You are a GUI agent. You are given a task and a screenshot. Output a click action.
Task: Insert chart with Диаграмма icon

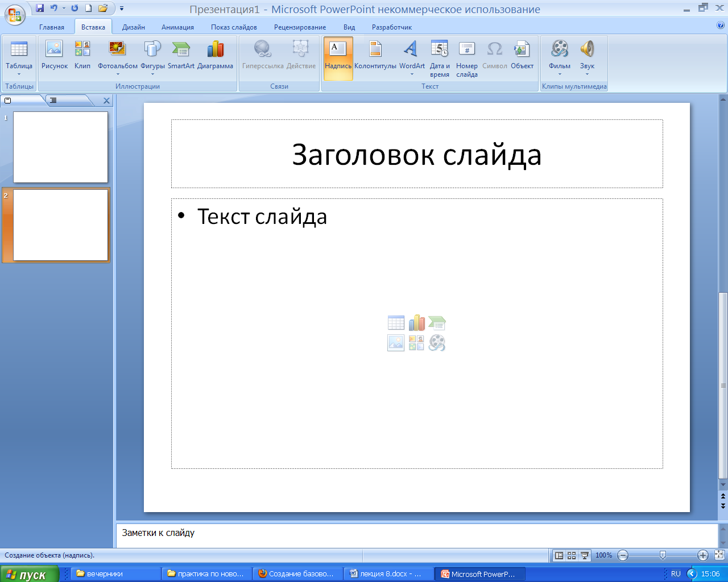click(x=215, y=55)
